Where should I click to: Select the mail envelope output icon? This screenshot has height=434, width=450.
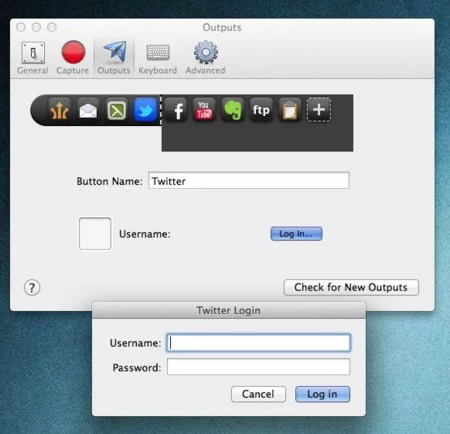[x=88, y=110]
